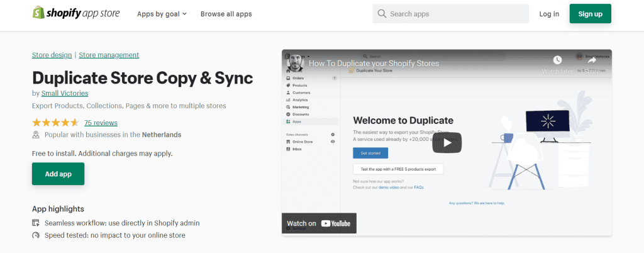The image size is (644, 253).
Task: Open the Apps by goal dropdown
Action: tap(162, 14)
